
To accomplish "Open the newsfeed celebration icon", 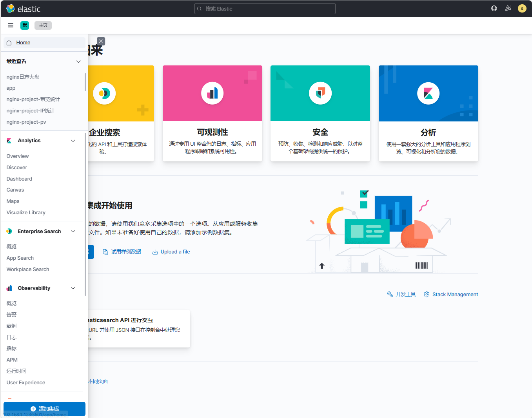I will pos(508,8).
